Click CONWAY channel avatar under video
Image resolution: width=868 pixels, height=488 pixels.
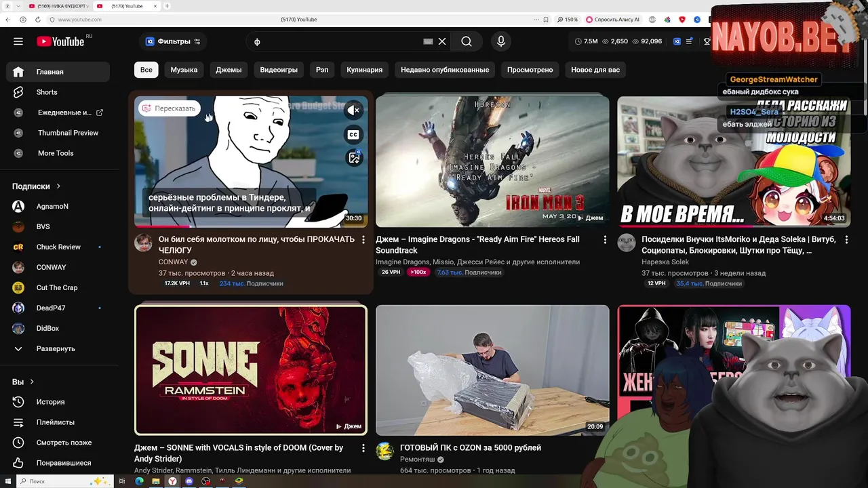coord(143,243)
